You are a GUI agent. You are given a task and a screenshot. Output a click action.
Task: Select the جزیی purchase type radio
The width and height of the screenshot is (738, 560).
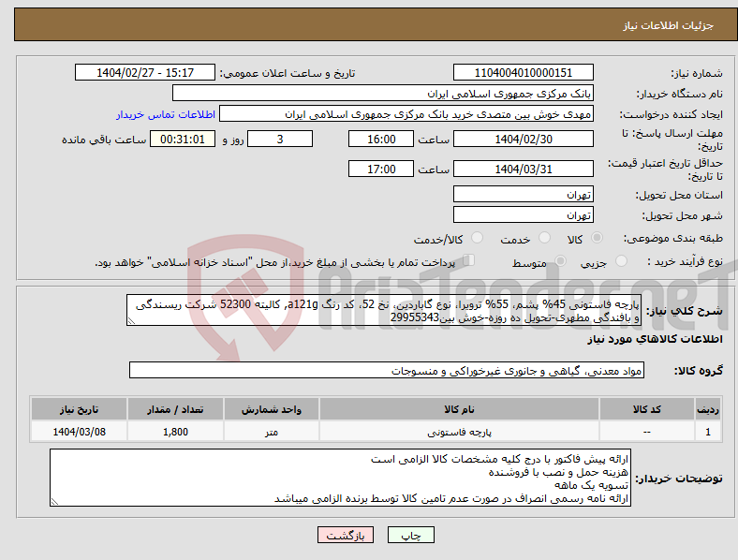tap(621, 260)
